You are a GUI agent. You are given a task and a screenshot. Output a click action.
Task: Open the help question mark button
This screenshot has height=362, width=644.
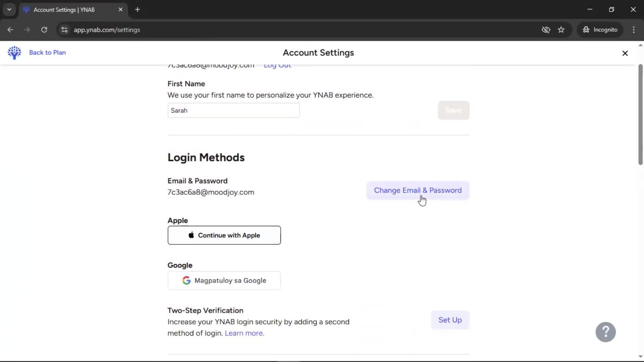[x=605, y=332]
